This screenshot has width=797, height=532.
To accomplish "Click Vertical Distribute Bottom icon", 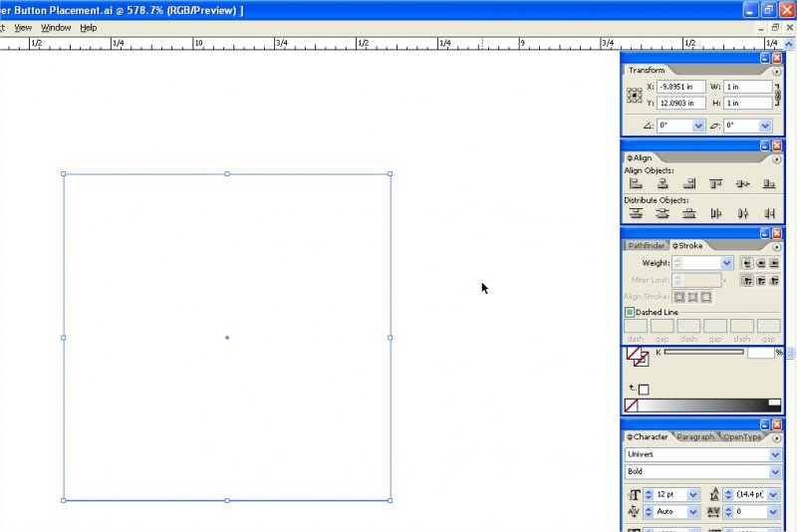I will [689, 213].
